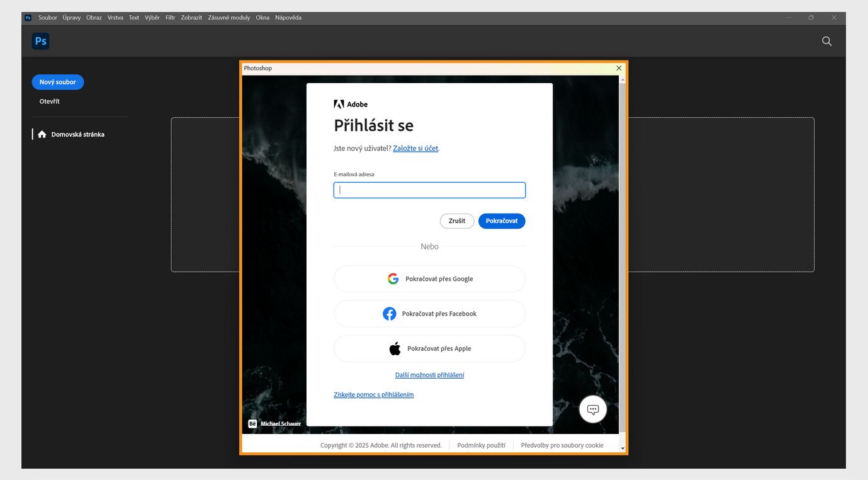Click the scrollbar on the dialog's right edge

point(623,252)
